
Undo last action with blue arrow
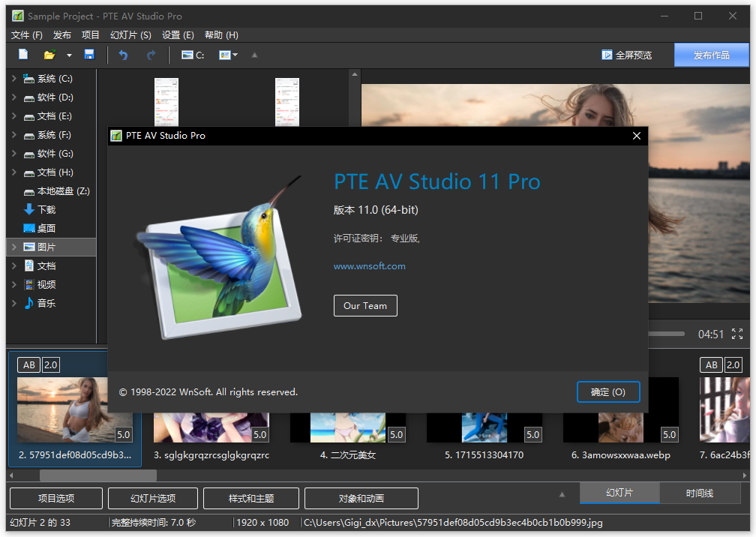click(x=124, y=55)
